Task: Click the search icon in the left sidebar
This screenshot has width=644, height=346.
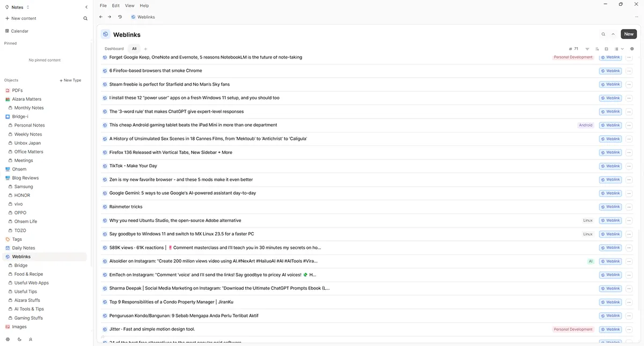Action: [x=85, y=18]
